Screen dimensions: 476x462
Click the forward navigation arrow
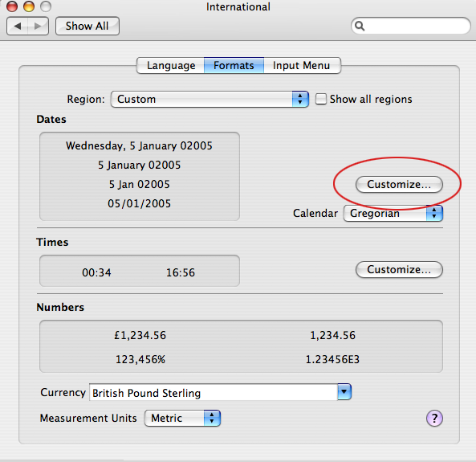(38, 27)
